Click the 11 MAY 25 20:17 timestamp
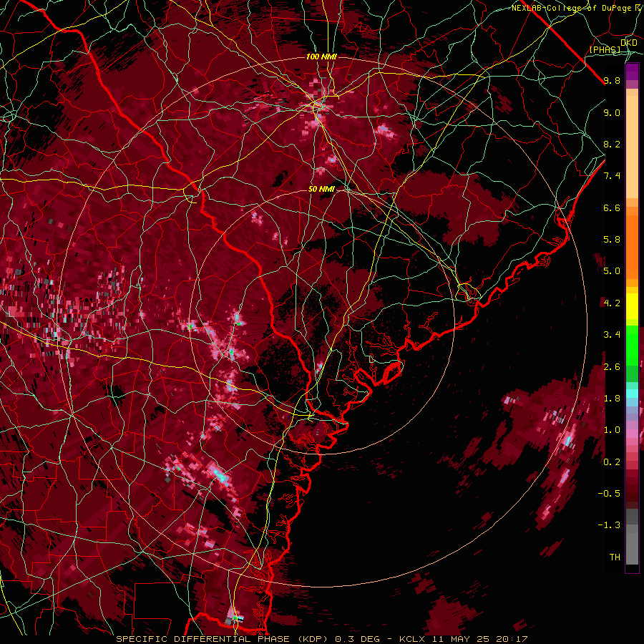Image resolution: width=644 pixels, height=644 pixels. (x=479, y=639)
